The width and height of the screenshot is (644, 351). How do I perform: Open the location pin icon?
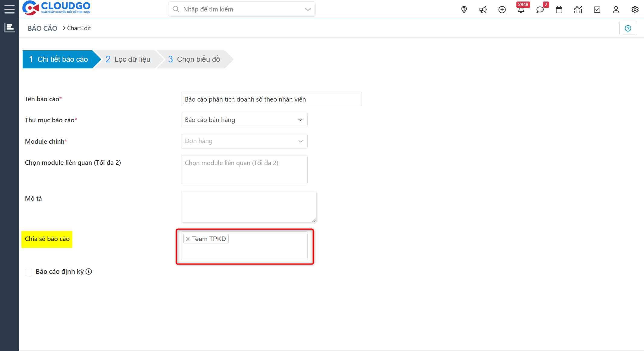[464, 10]
